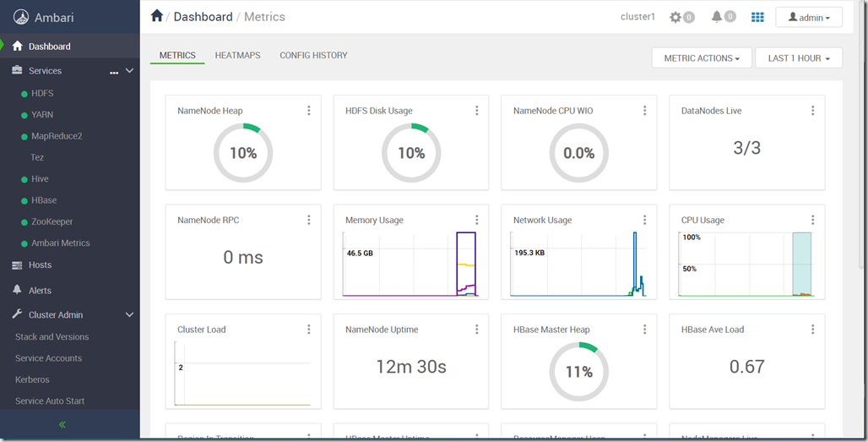The height and width of the screenshot is (442, 868).
Task: Open the background operations gear icon
Action: [x=675, y=17]
